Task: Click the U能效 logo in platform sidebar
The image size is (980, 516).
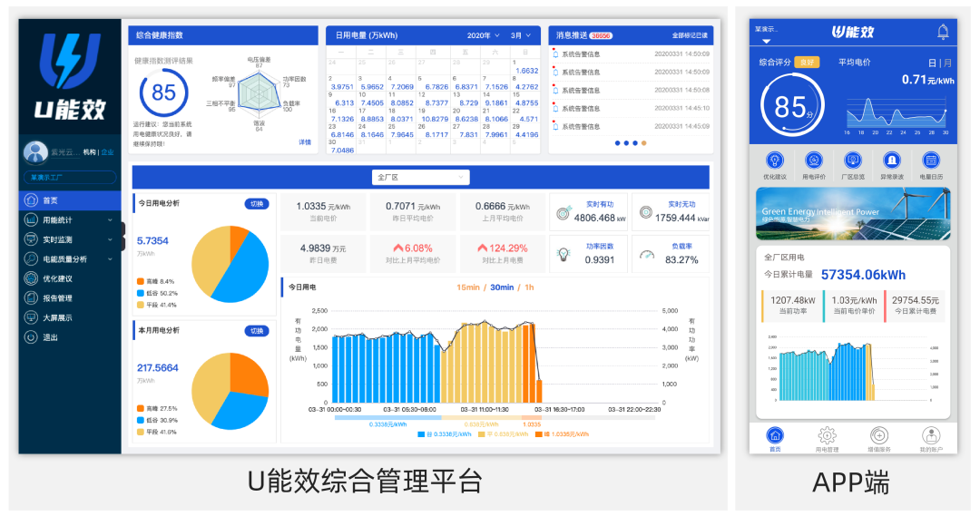Action: tap(69, 75)
